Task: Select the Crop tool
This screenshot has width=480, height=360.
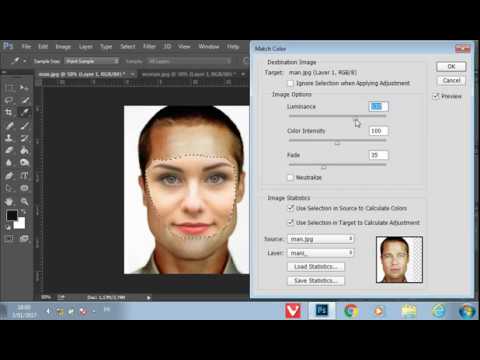Action: click(x=9, y=112)
